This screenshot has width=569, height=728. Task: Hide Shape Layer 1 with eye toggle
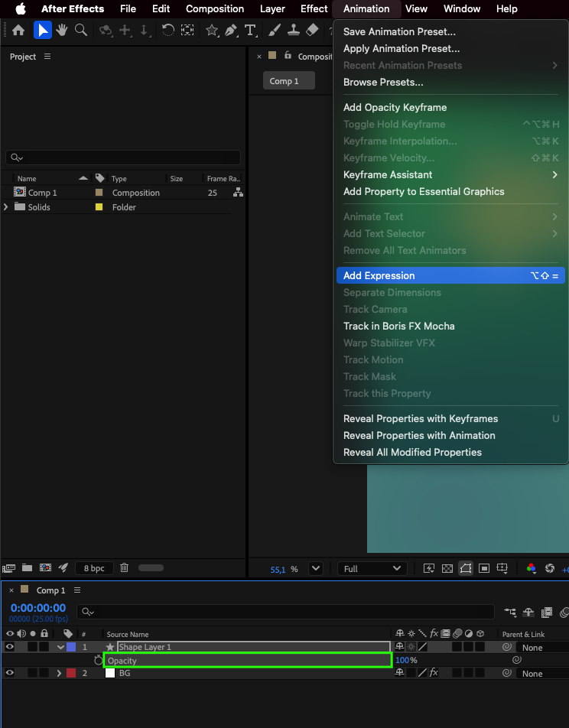coord(10,646)
